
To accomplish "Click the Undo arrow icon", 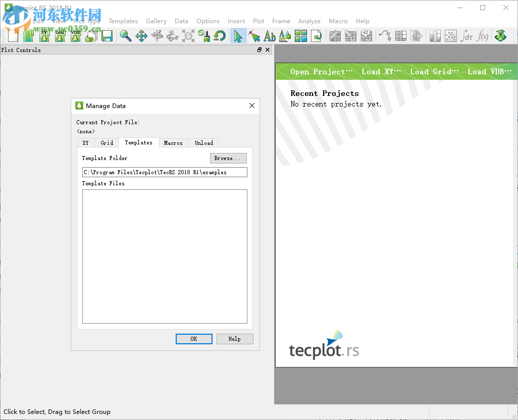I will [x=219, y=36].
